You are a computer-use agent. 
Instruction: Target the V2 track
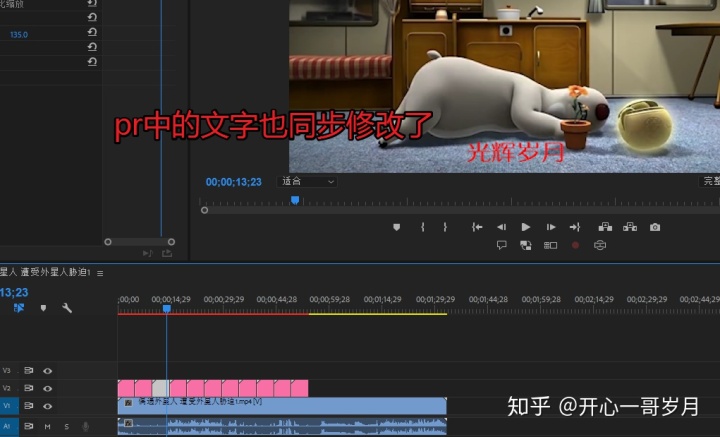(7, 388)
